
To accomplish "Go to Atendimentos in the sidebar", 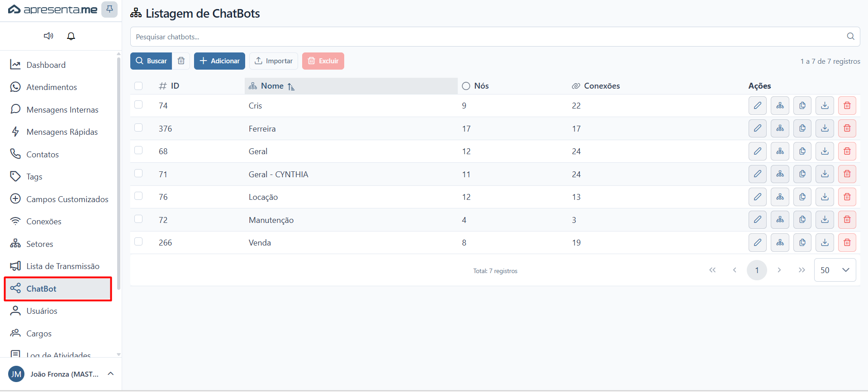I will click(x=58, y=87).
